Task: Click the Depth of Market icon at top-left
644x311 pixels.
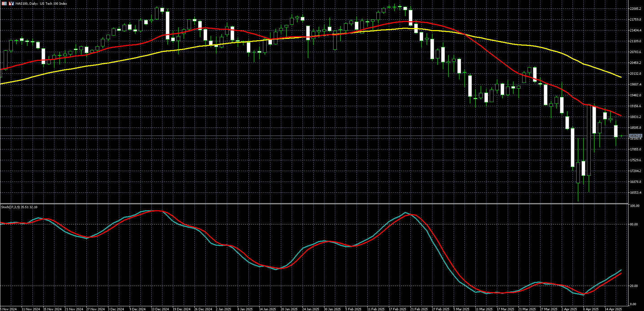Action: pos(4,3)
